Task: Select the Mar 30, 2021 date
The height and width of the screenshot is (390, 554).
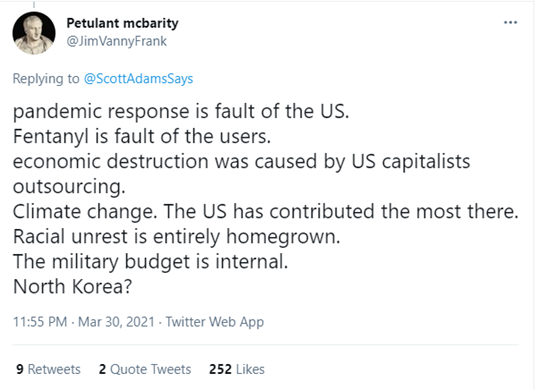Action: tap(116, 322)
